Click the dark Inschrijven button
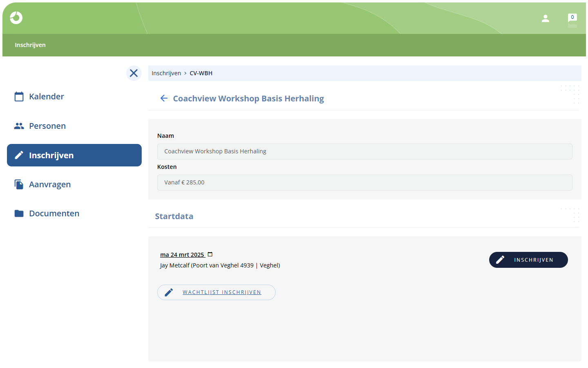The image size is (588, 368). pos(528,260)
